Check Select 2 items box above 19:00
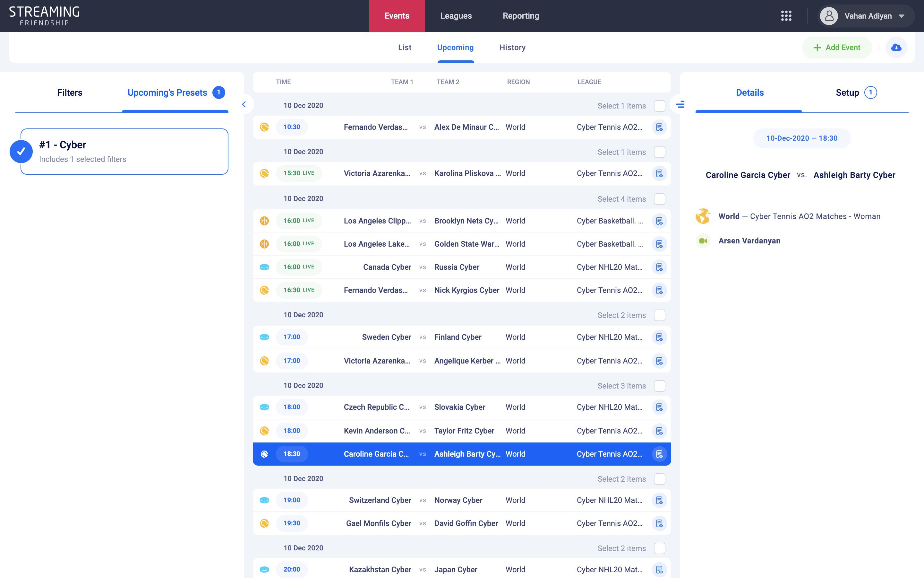924x578 pixels. pos(659,479)
